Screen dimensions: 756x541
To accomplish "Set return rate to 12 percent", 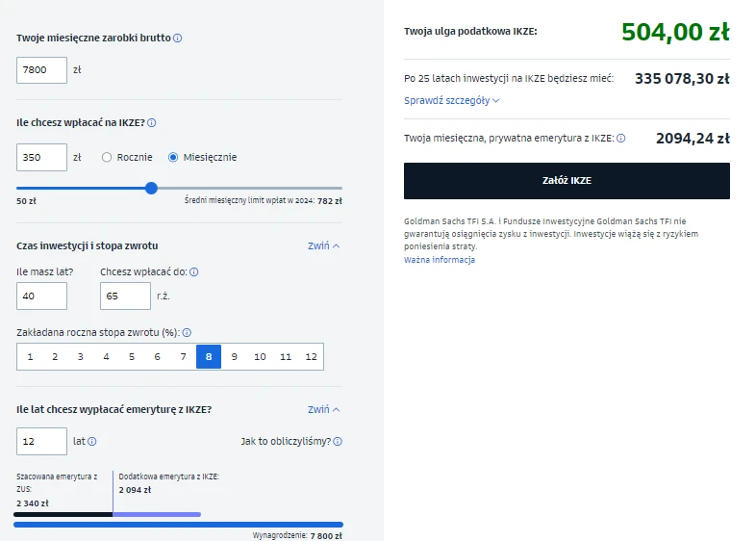I will (311, 357).
